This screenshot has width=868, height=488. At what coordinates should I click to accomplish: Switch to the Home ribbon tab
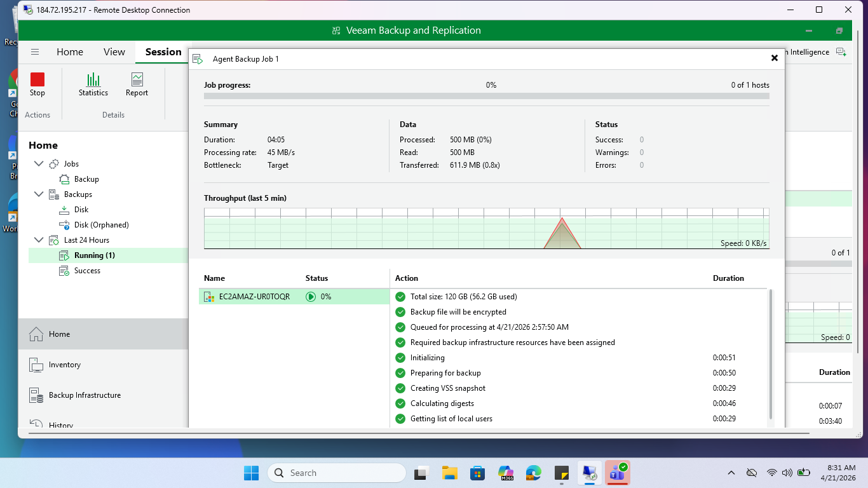point(70,52)
